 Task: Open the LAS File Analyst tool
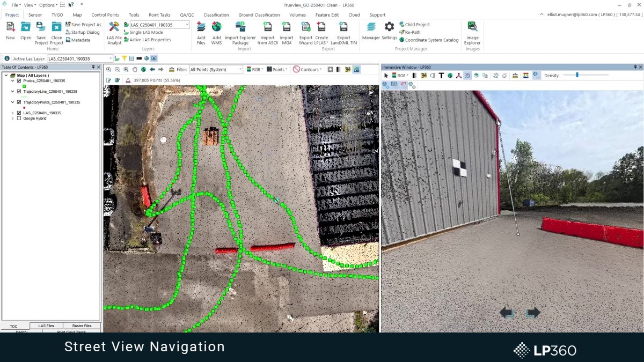pos(114,32)
